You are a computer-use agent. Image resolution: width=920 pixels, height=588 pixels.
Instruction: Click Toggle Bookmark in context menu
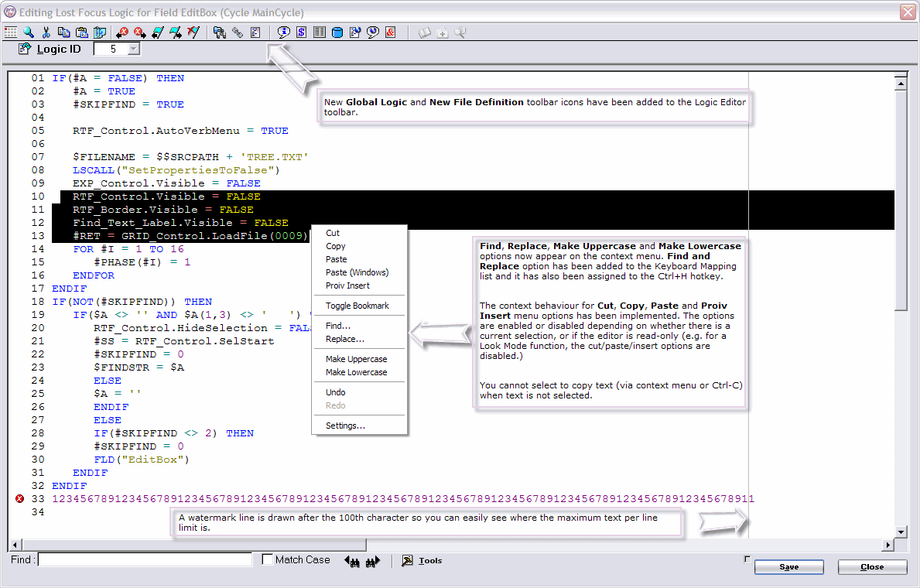357,306
